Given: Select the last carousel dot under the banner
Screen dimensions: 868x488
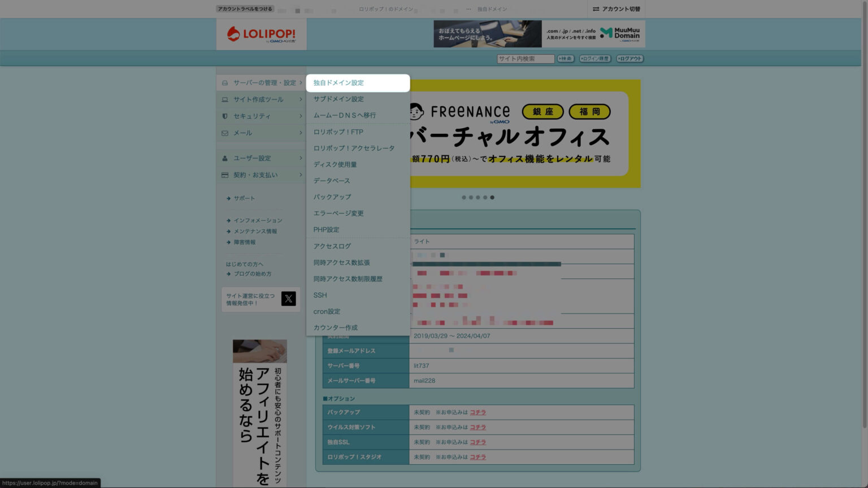Looking at the screenshot, I should (x=492, y=197).
